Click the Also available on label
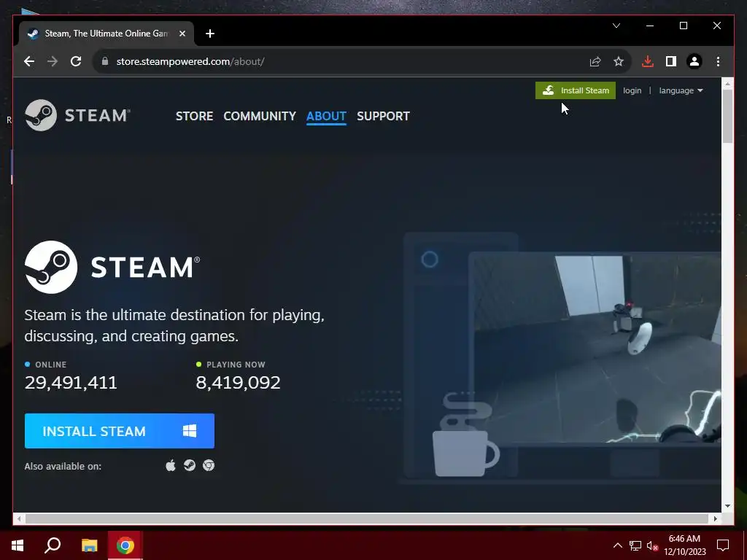Viewport: 747px width, 560px height. click(x=63, y=466)
